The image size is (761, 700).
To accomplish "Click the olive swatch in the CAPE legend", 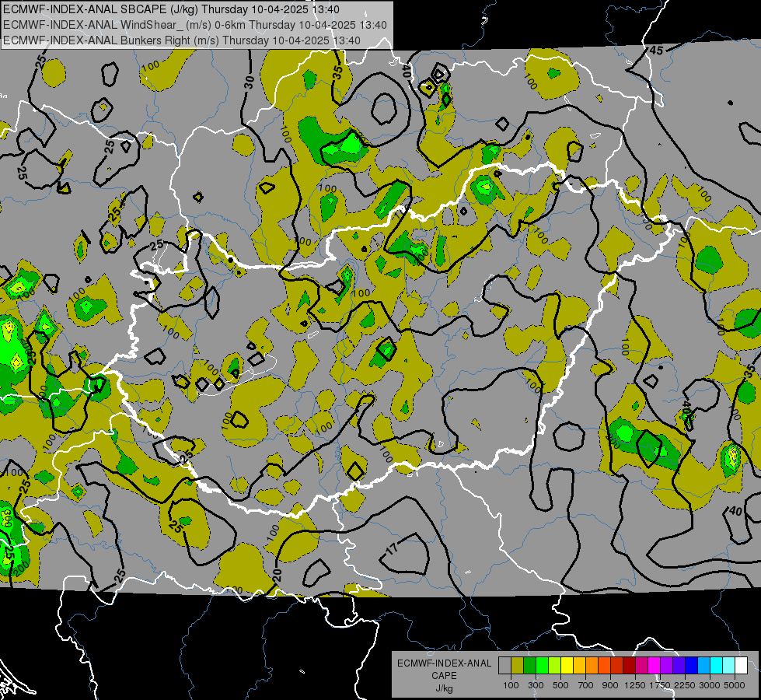I will click(518, 665).
